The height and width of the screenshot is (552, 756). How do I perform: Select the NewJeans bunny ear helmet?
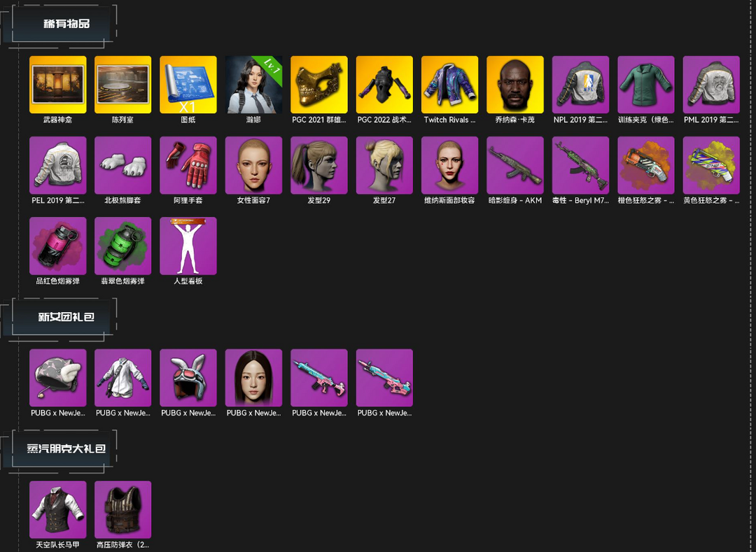click(x=188, y=378)
